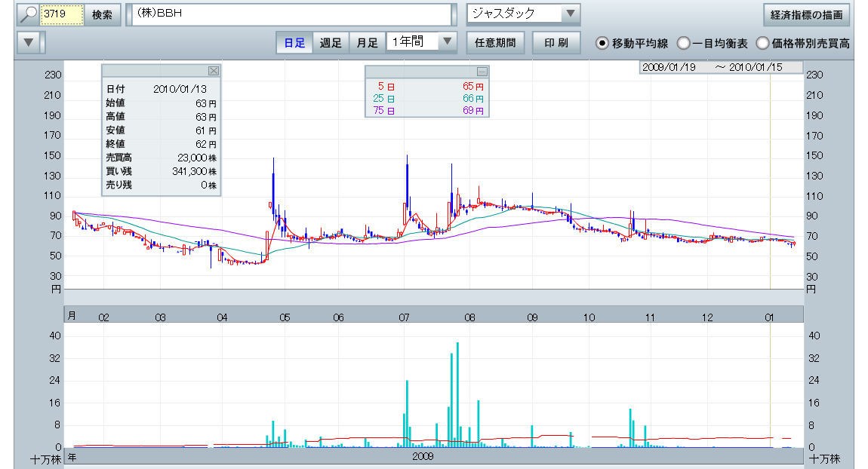Screen dimensions: 868x469
Task: Click the stock code input field 3719
Action: (x=61, y=15)
